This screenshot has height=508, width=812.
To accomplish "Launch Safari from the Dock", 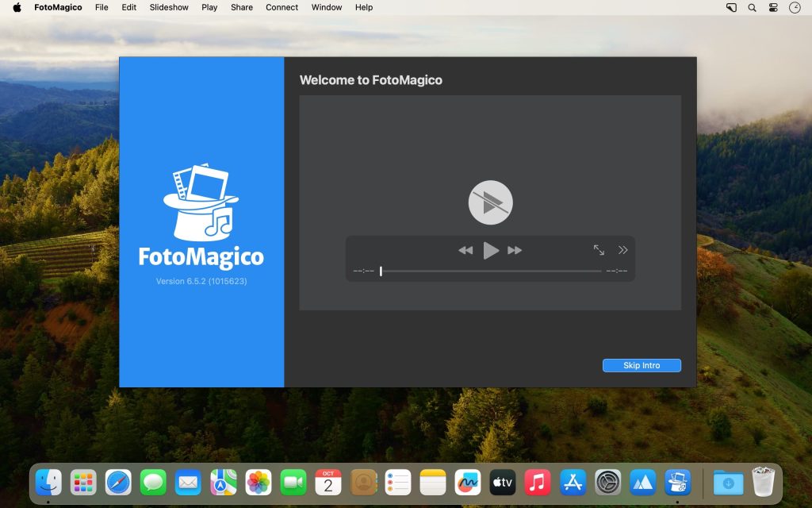I will [x=118, y=483].
